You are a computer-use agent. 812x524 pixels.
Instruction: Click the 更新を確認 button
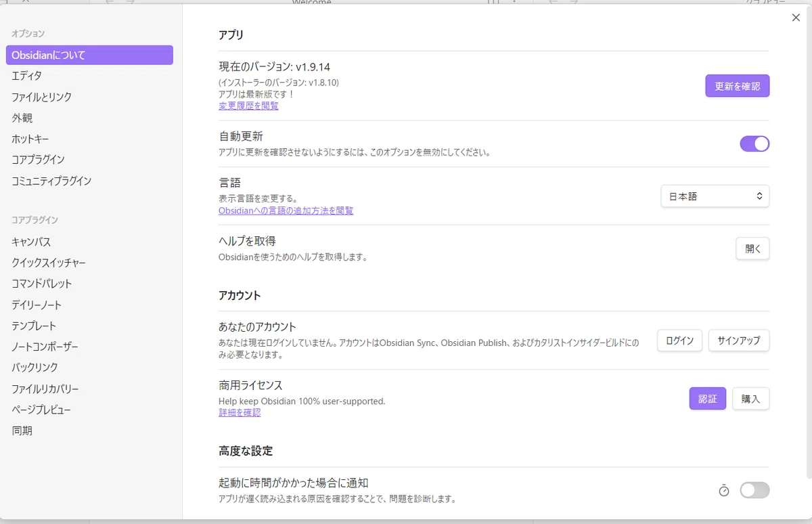(738, 86)
